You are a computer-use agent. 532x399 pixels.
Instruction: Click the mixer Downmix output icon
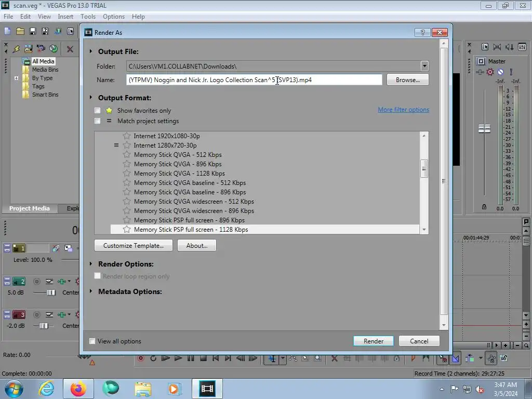click(497, 47)
